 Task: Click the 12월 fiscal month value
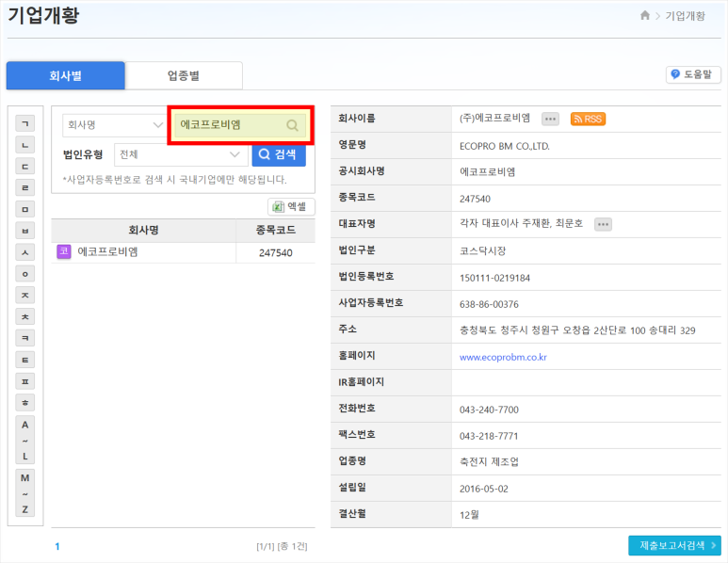pyautogui.click(x=469, y=515)
